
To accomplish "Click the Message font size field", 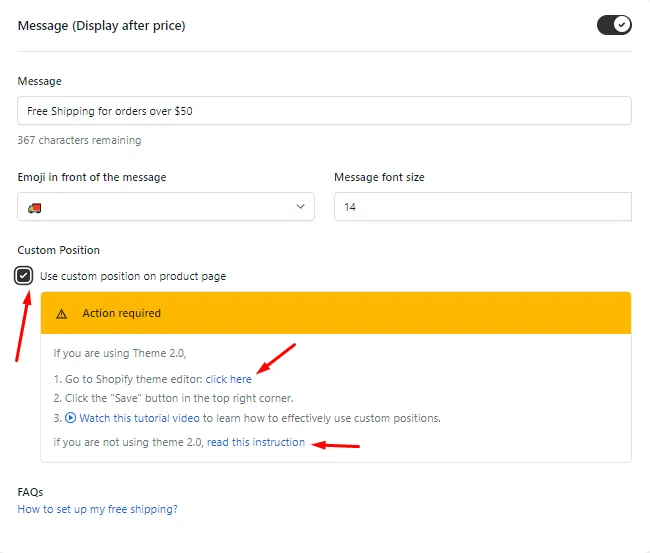I will (483, 206).
